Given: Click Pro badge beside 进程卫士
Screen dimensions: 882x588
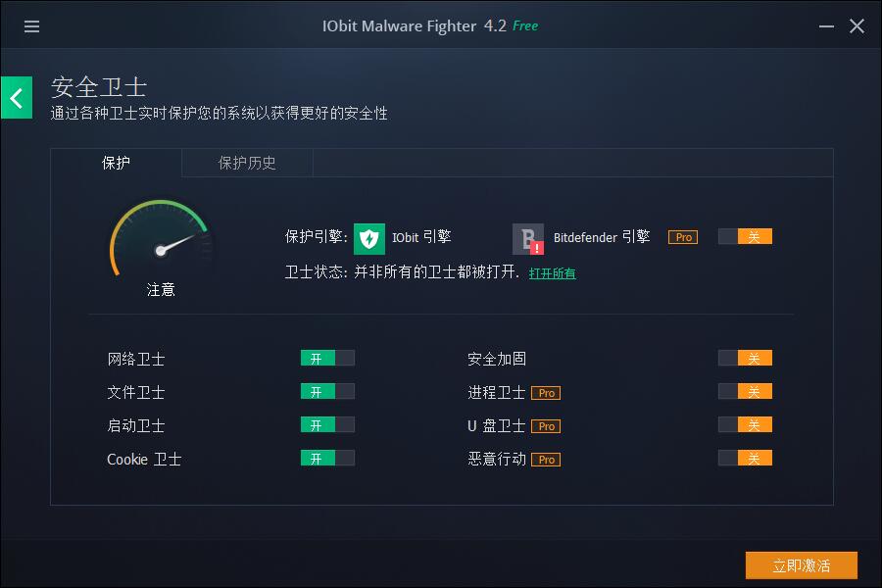Looking at the screenshot, I should pos(546,393).
